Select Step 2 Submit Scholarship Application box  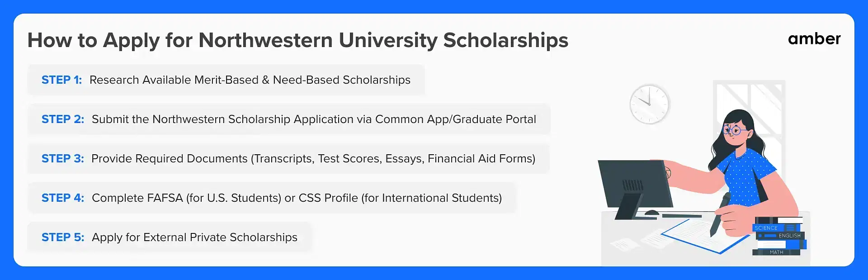pyautogui.click(x=289, y=119)
